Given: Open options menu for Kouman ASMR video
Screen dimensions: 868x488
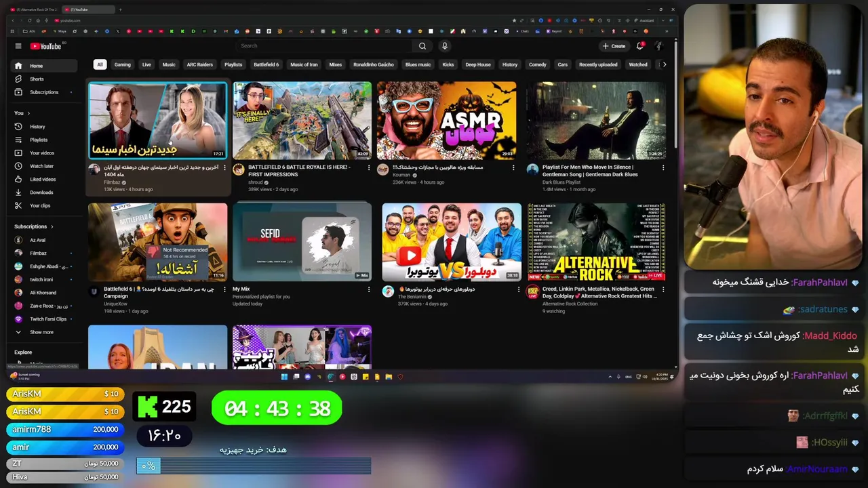Looking at the screenshot, I should coord(513,167).
